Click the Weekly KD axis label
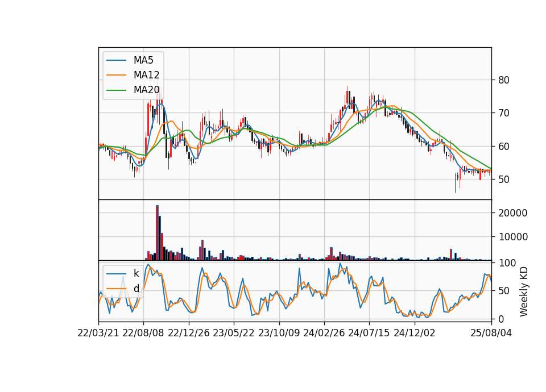 (524, 291)
